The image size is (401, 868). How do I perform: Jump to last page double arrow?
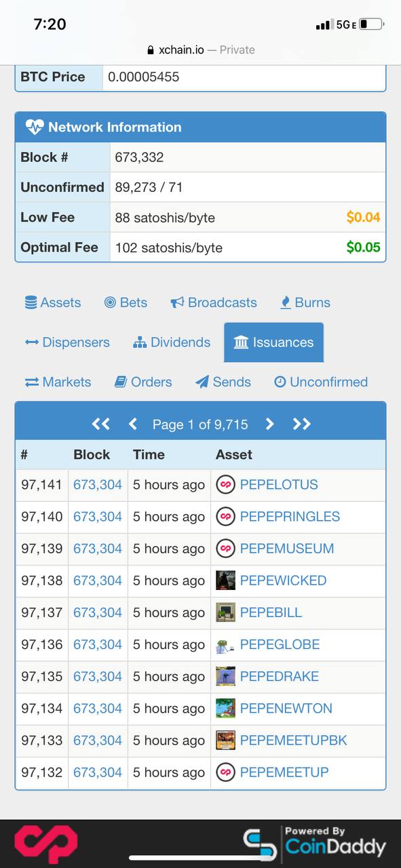point(301,424)
